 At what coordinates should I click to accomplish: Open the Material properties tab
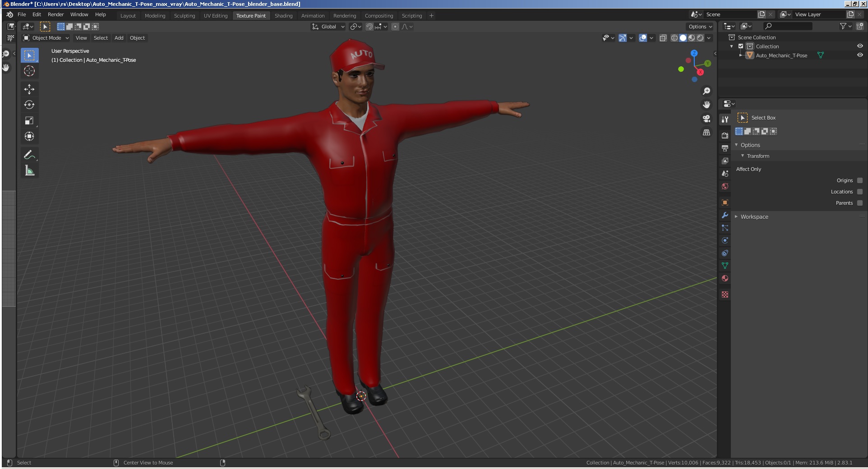[x=725, y=278]
